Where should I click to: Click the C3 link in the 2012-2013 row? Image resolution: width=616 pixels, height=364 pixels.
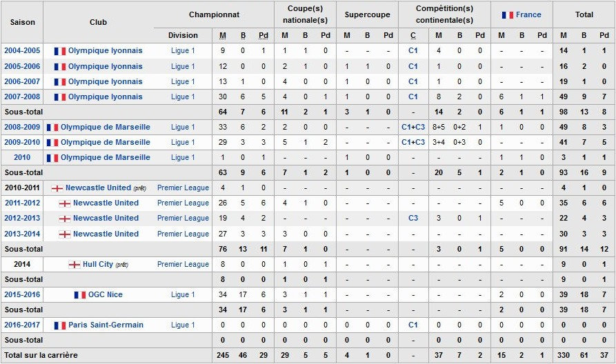click(x=413, y=219)
